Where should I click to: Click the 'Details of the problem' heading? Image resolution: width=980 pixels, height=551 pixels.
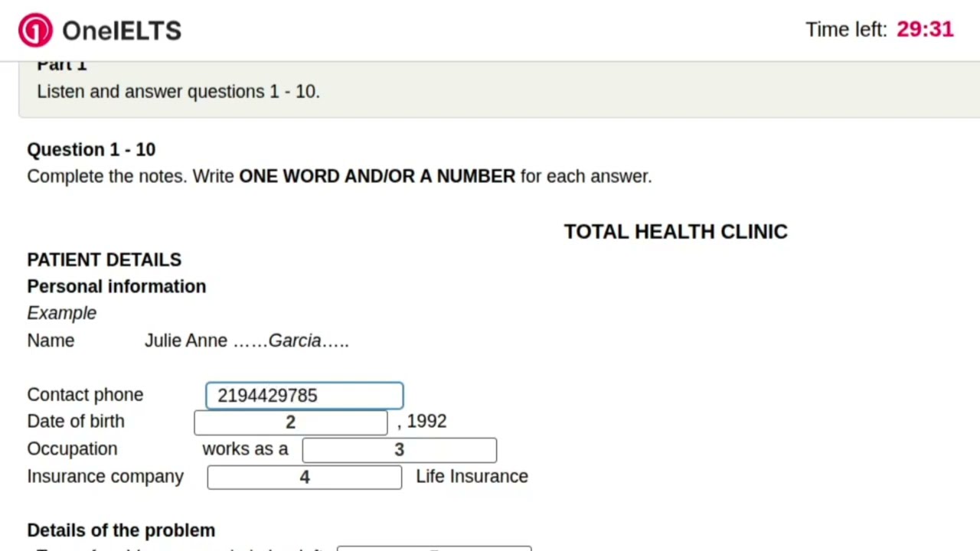coord(121,530)
